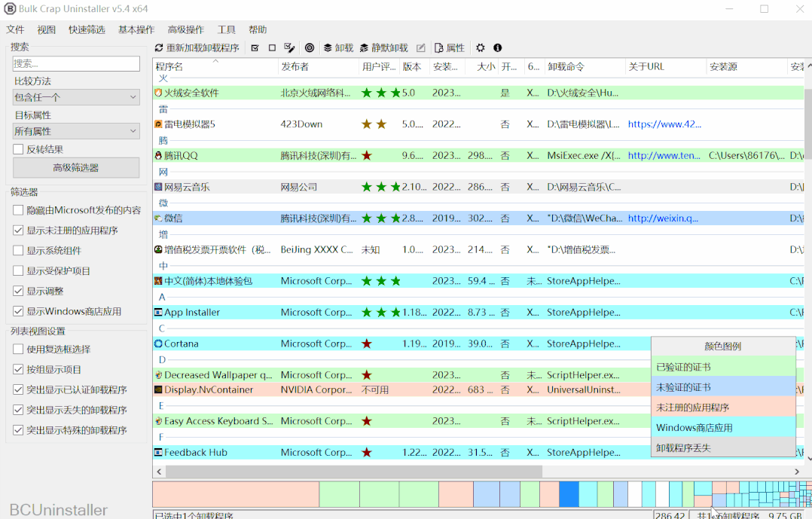Open the 包含任一个 comparison method dropdown
The height and width of the screenshot is (519, 812).
point(75,96)
